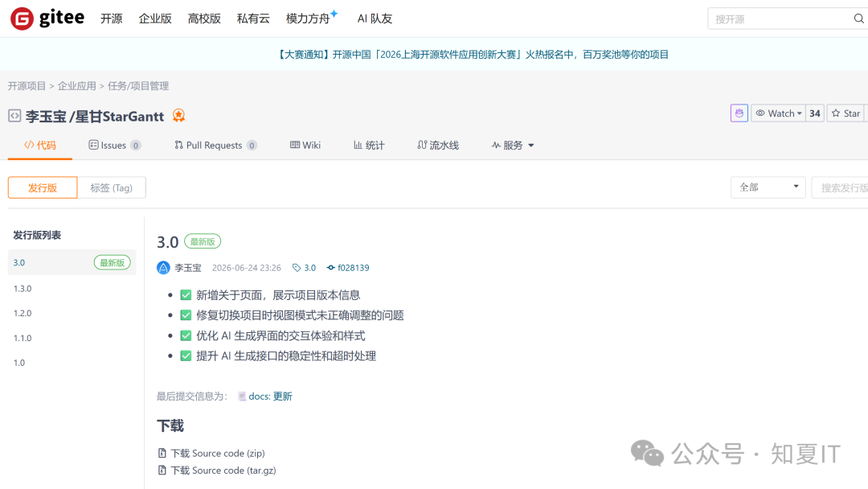Select release 1.3.0 in release list
Image resolution: width=868 pixels, height=489 pixels.
tap(23, 289)
